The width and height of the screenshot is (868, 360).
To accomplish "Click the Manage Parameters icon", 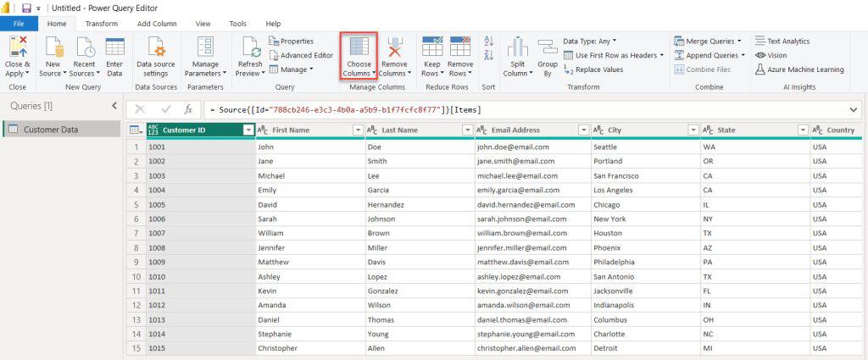I will 205,47.
